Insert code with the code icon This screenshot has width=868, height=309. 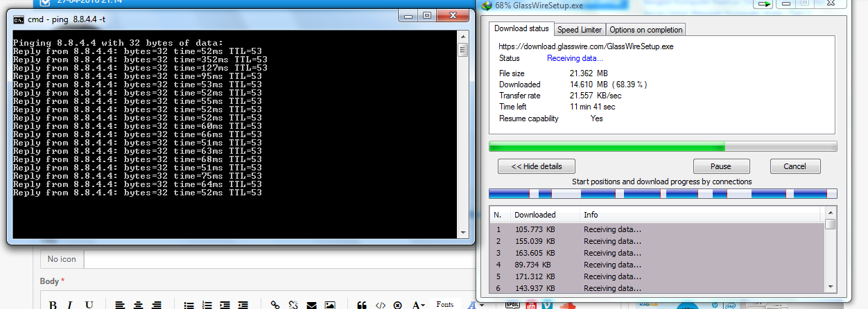380,305
